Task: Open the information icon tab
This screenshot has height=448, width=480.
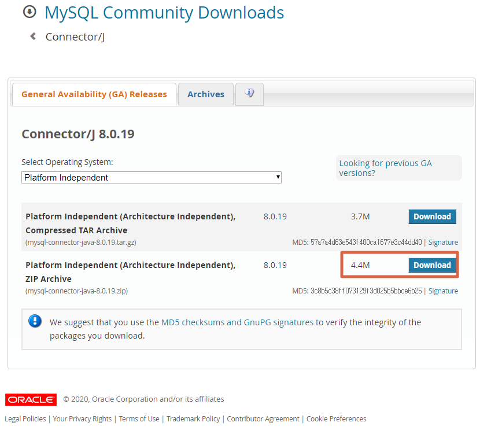Action: (249, 94)
